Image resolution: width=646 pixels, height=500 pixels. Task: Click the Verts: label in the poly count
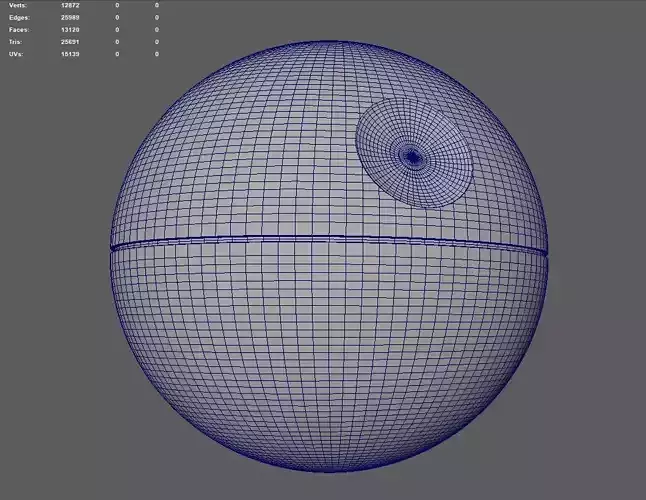[x=18, y=5]
